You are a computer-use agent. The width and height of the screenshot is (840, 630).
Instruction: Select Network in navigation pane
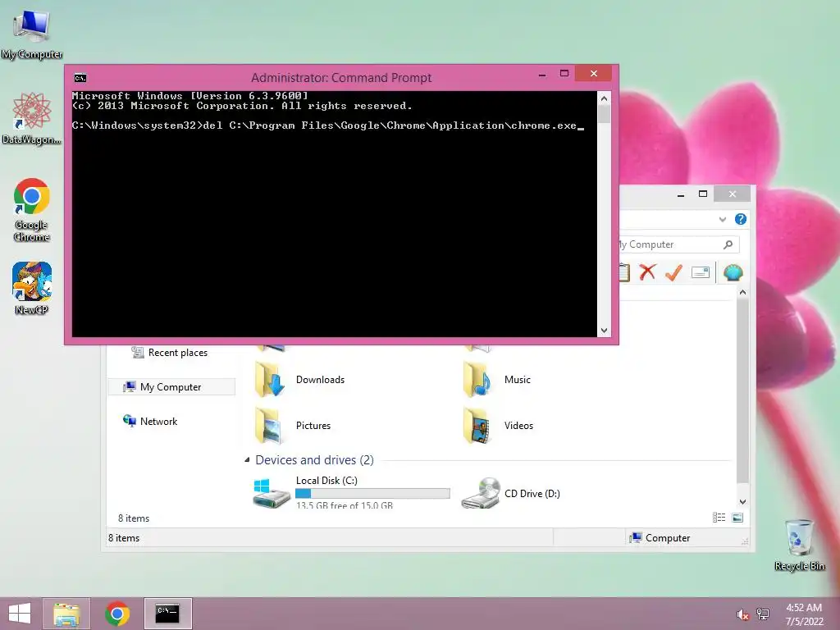[150, 421]
